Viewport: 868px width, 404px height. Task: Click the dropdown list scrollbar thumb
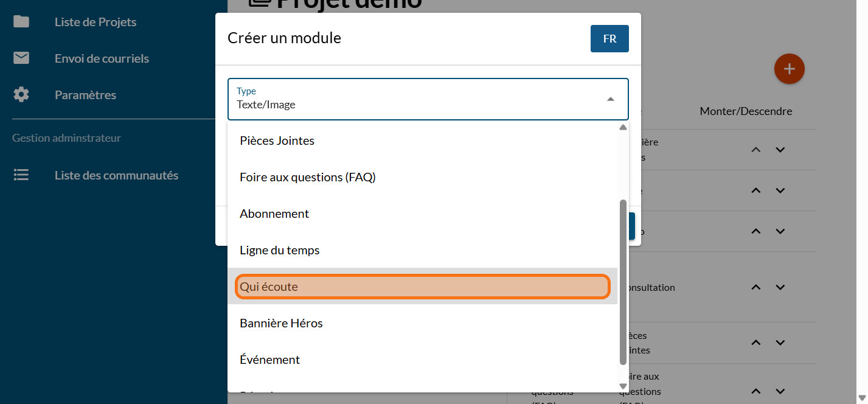tap(622, 281)
